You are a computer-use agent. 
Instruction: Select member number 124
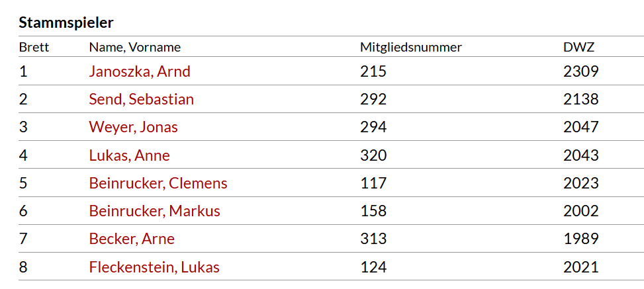tap(373, 268)
